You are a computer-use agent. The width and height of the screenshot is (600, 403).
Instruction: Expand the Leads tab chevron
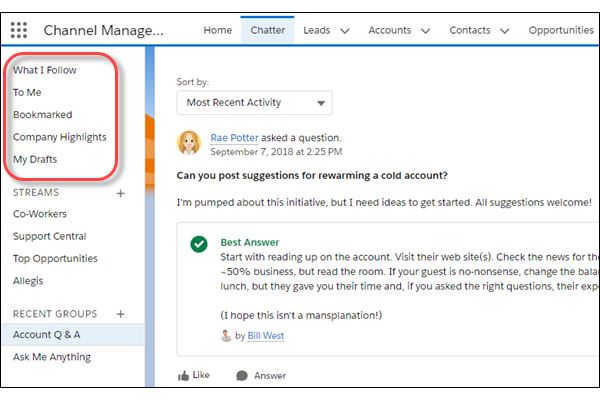coord(345,31)
